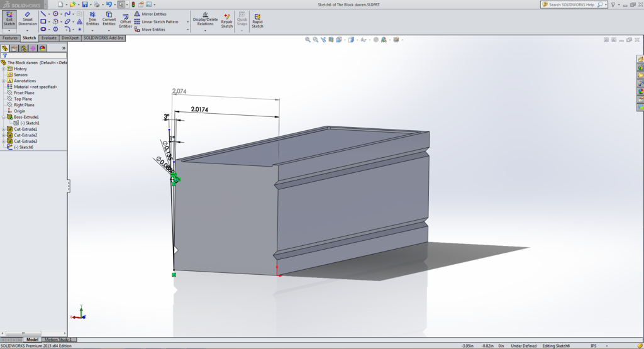Expand the History tree node

pyautogui.click(x=4, y=69)
